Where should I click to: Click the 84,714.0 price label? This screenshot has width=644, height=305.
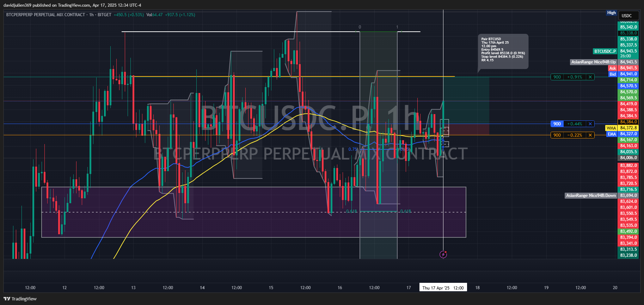[x=628, y=80]
